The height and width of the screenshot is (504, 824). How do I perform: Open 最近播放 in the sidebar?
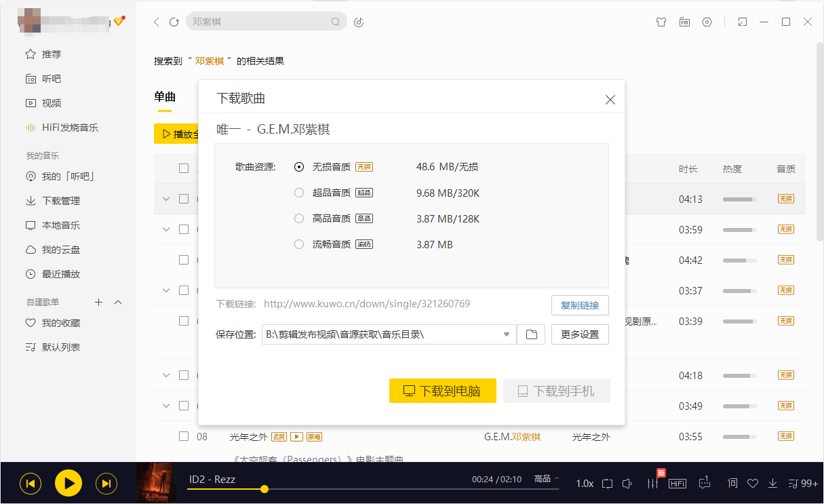coord(52,274)
